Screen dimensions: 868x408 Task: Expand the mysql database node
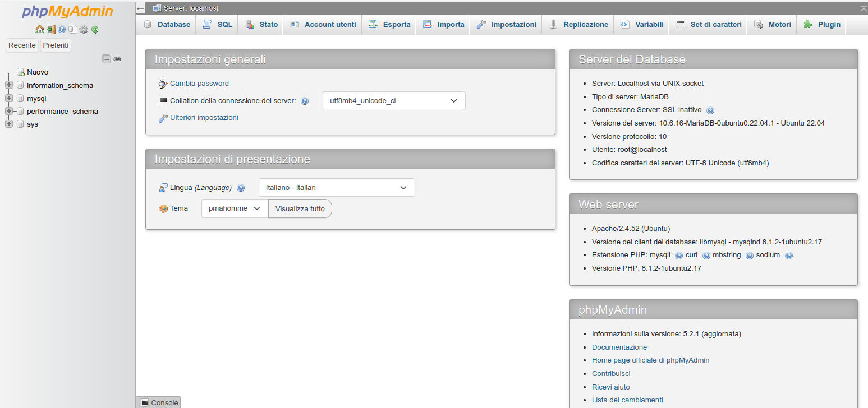click(x=8, y=98)
